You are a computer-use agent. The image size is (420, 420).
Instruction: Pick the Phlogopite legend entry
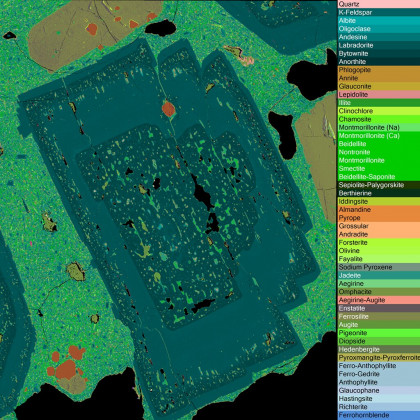(379, 70)
